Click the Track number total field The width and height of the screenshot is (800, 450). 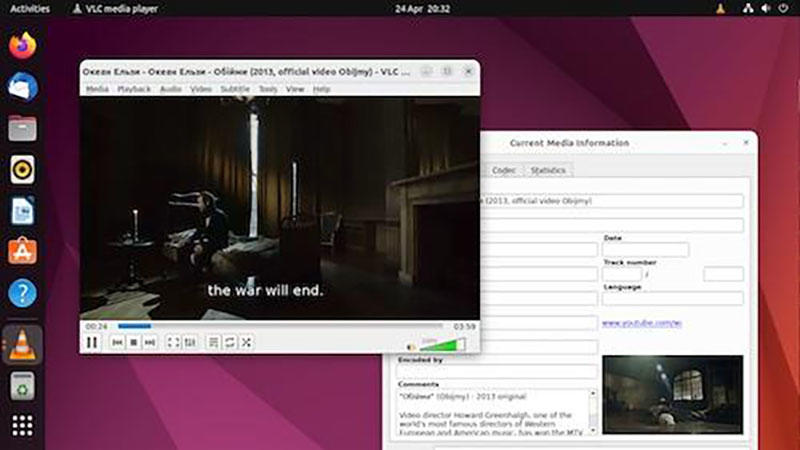[723, 274]
